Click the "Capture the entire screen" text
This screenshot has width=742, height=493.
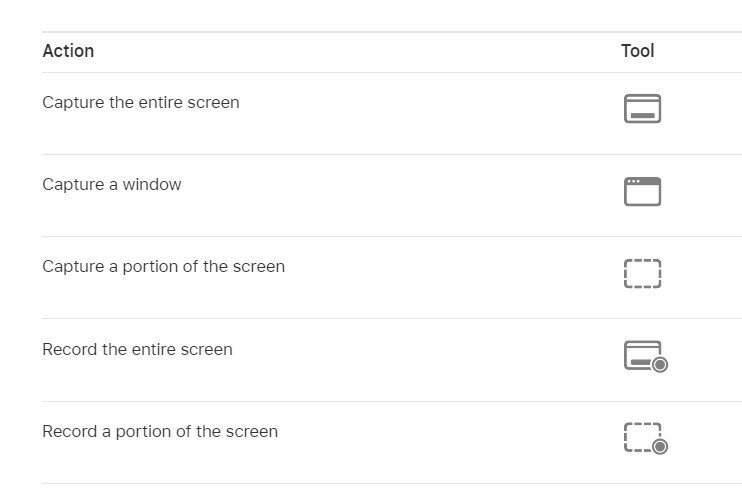[141, 103]
